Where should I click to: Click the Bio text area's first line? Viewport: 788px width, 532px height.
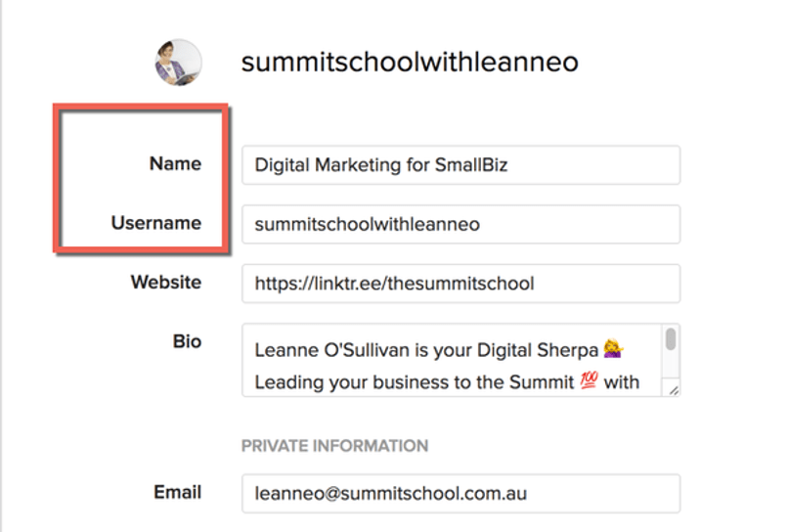(x=430, y=350)
